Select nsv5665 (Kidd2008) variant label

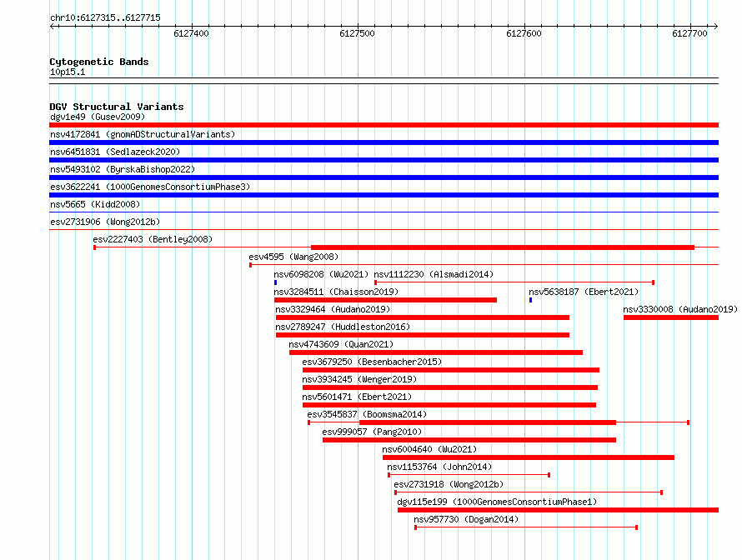(95, 204)
